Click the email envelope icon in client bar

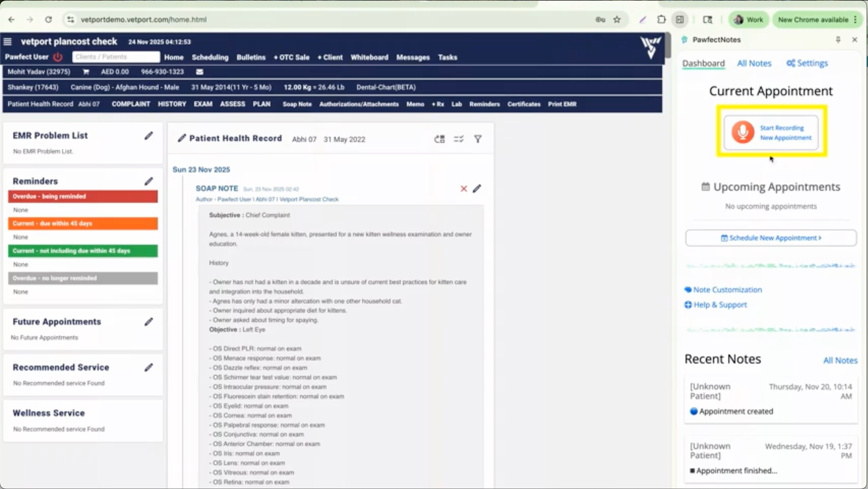point(199,72)
